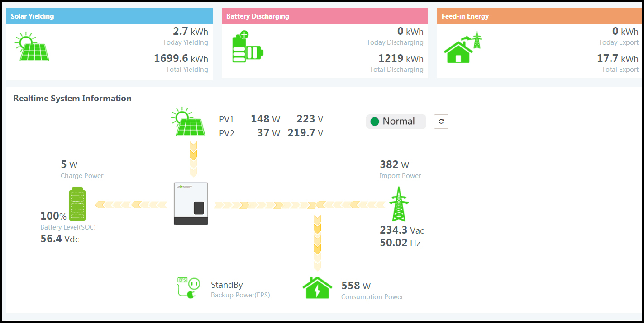
Task: Click the Normal status indicator
Action: pyautogui.click(x=396, y=122)
